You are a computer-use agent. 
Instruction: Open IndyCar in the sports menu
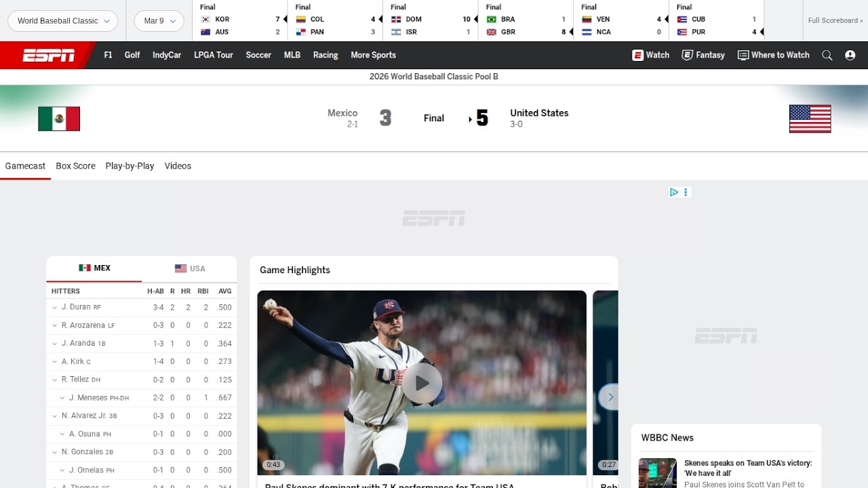point(167,56)
